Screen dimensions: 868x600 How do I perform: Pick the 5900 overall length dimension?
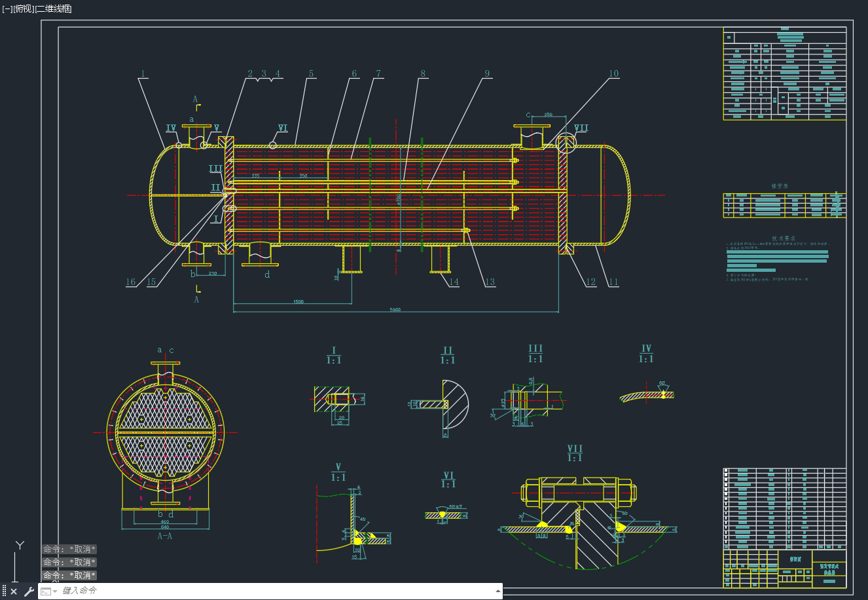pos(395,309)
